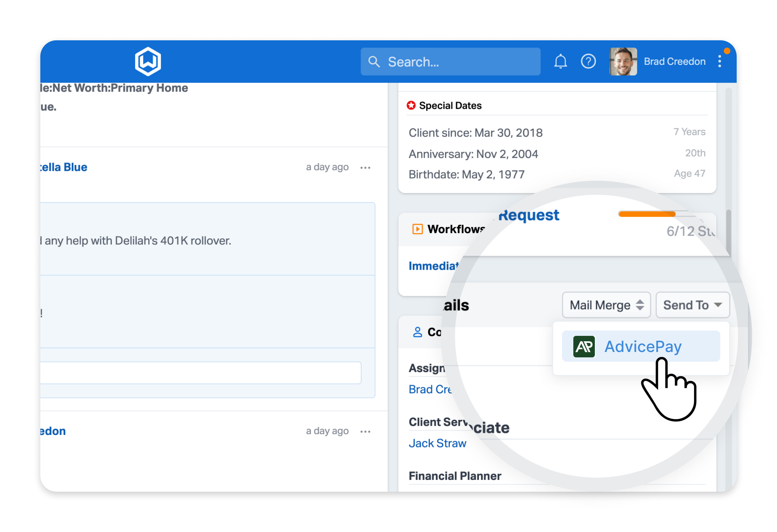Click 'Anniversary: Nov 2, 2004' text
The height and width of the screenshot is (532, 777).
pos(473,154)
